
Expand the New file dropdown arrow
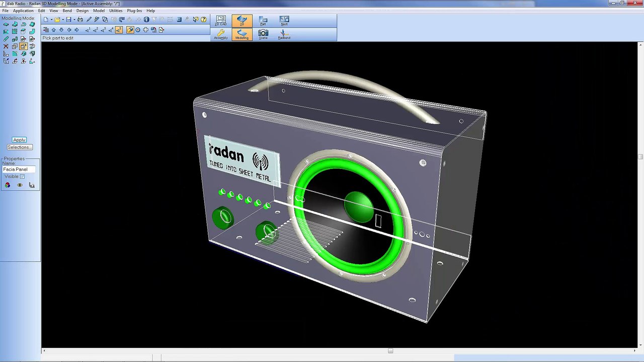point(52,20)
